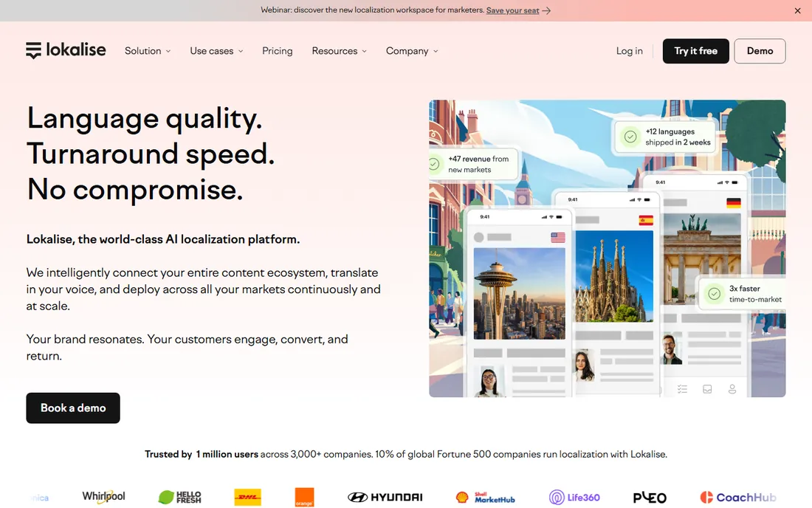Click the Spain flag on phone mockup
Image resolution: width=812 pixels, height=508 pixels.
click(646, 220)
